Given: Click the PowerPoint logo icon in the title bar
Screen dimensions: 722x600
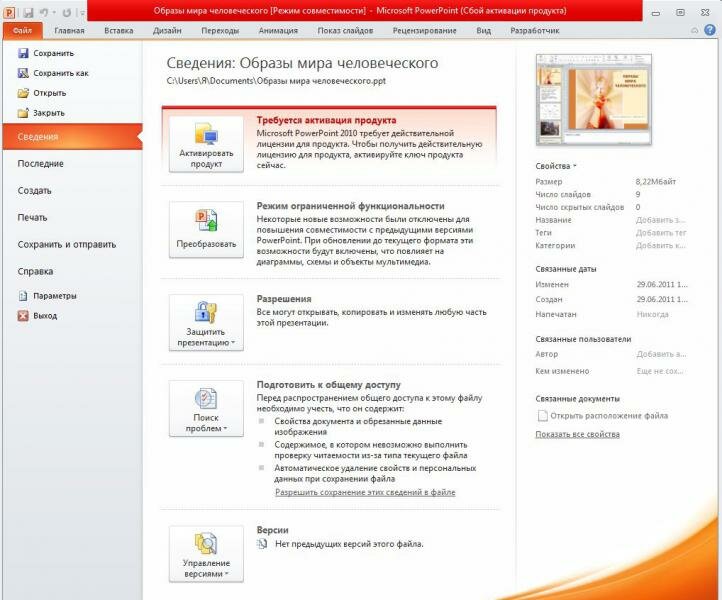Looking at the screenshot, I should (x=9, y=12).
